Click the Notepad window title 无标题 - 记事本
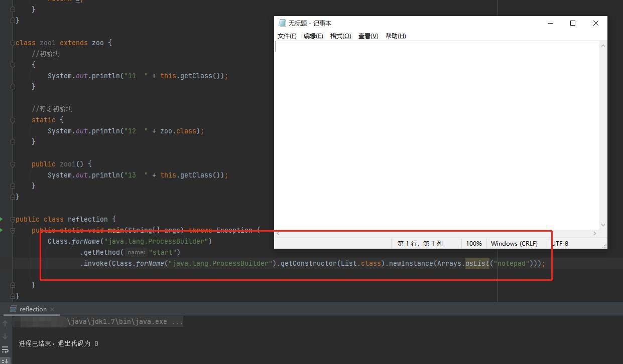Viewport: 623px width, 364px height. [310, 23]
